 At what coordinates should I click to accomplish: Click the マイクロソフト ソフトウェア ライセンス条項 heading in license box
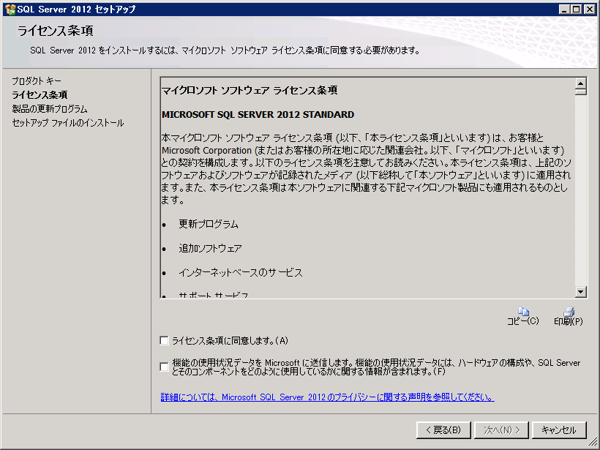[249, 90]
